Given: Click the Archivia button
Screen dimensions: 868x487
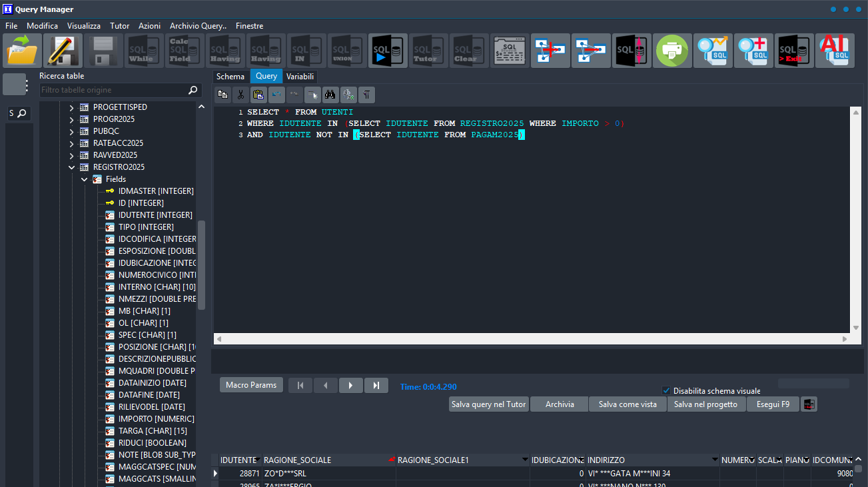Looking at the screenshot, I should coord(560,404).
